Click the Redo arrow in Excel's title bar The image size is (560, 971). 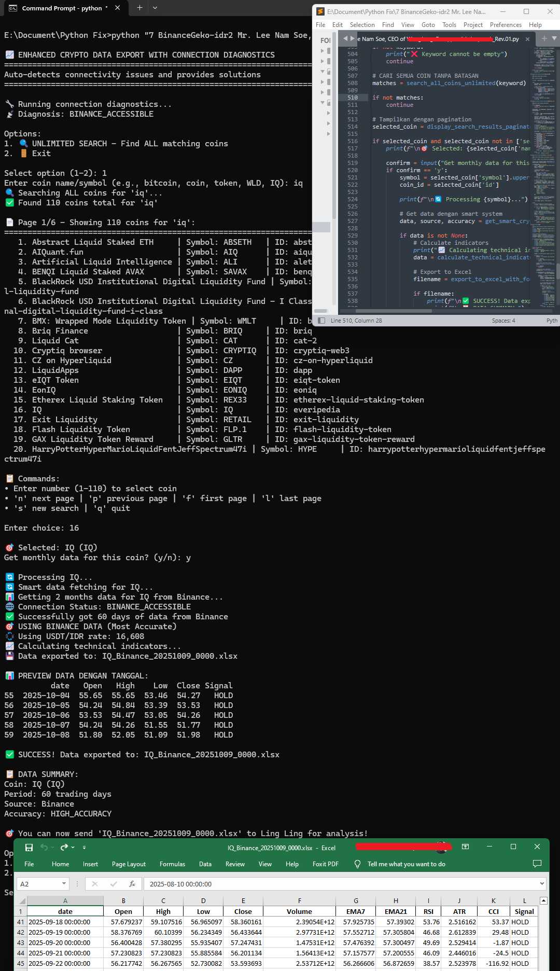(x=64, y=847)
